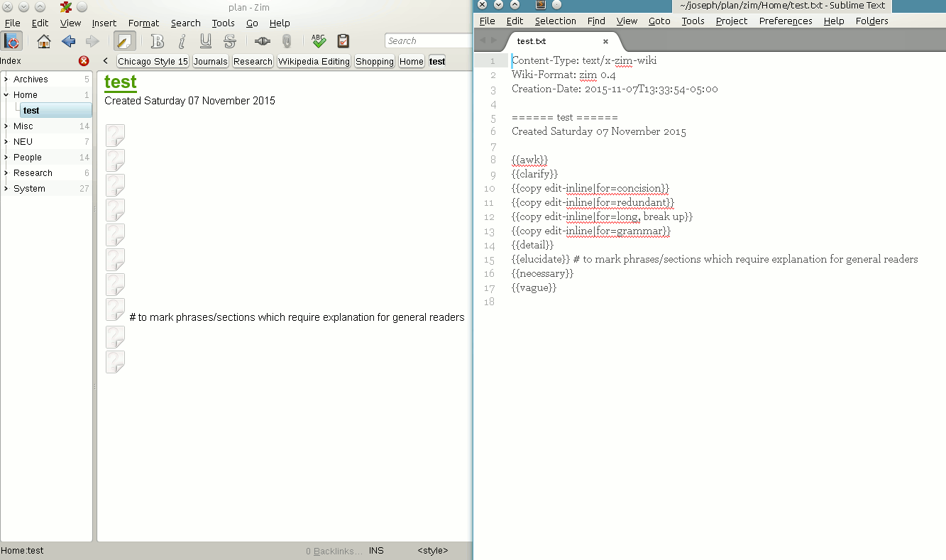Click 'Wiki-Format: zim 0.4' line in Sublime
Image resolution: width=946 pixels, height=560 pixels.
[563, 75]
